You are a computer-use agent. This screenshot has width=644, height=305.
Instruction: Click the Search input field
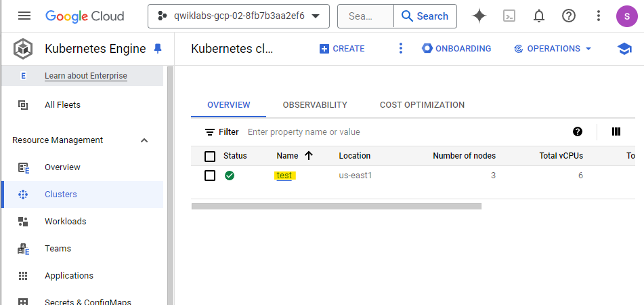pyautogui.click(x=366, y=16)
